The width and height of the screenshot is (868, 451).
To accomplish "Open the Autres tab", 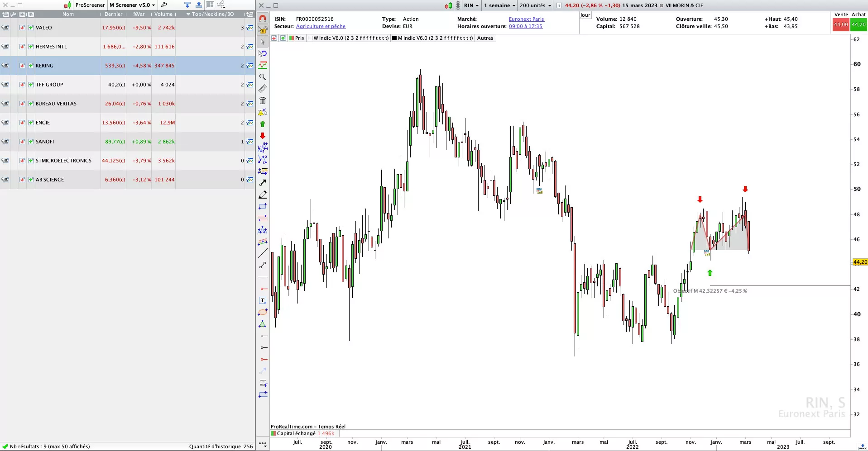I will coord(485,38).
